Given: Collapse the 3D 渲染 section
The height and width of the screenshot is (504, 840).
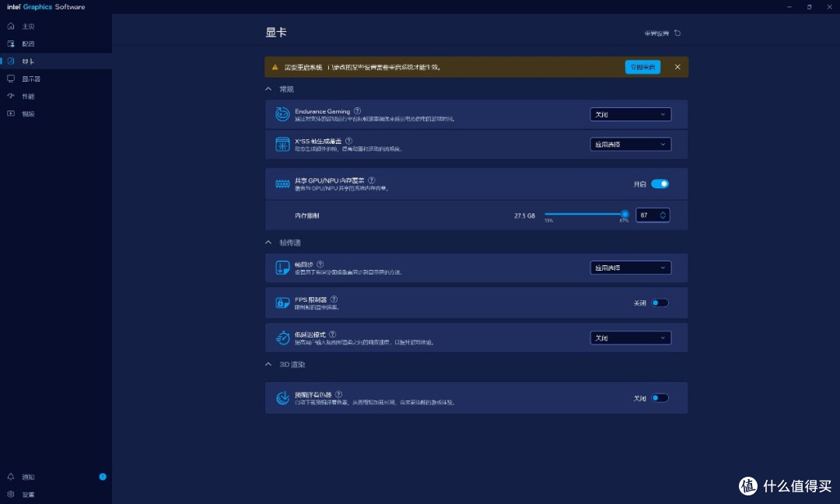Looking at the screenshot, I should [268, 364].
